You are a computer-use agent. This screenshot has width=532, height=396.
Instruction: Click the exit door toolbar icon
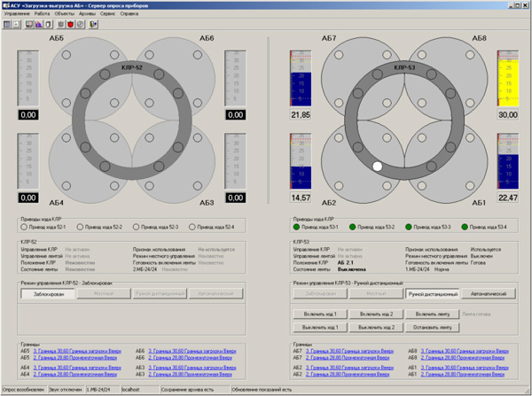94,24
